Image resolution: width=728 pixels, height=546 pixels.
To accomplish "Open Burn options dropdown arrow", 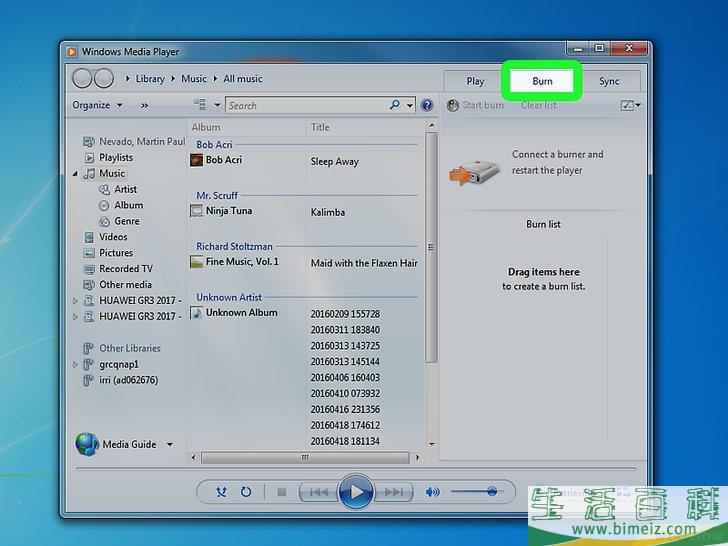I will [638, 105].
